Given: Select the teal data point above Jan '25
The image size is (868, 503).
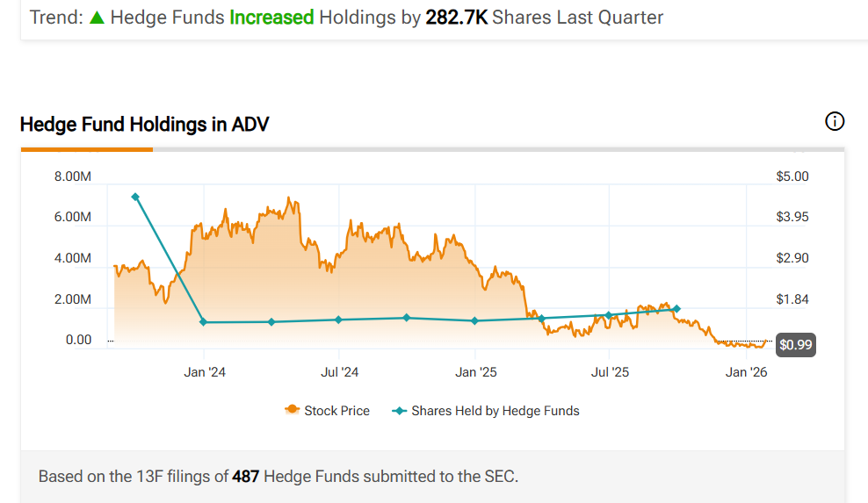Looking at the screenshot, I should [x=474, y=320].
